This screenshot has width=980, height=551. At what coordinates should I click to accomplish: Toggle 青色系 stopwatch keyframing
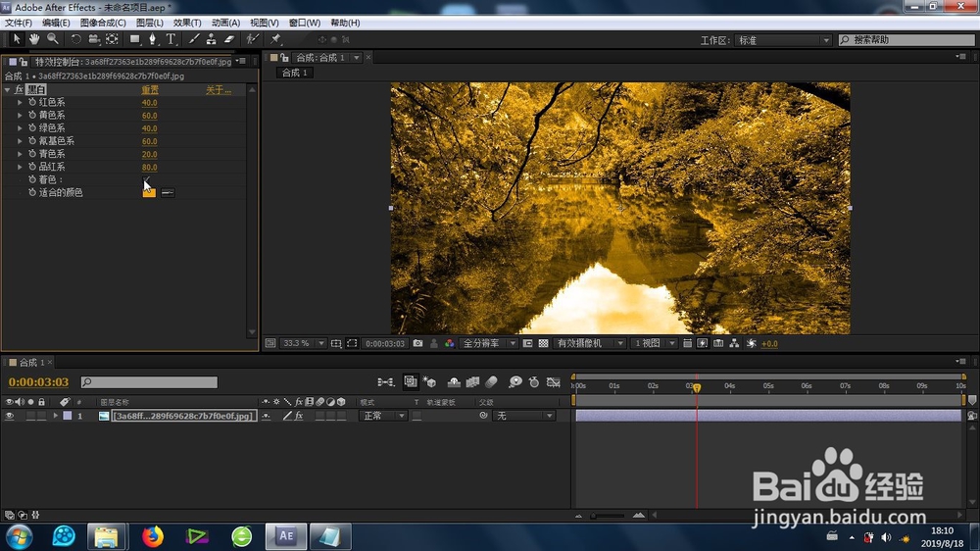(32, 154)
